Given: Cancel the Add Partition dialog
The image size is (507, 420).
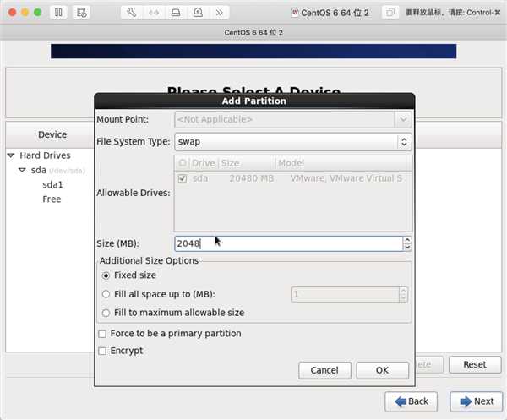Looking at the screenshot, I should pos(324,370).
